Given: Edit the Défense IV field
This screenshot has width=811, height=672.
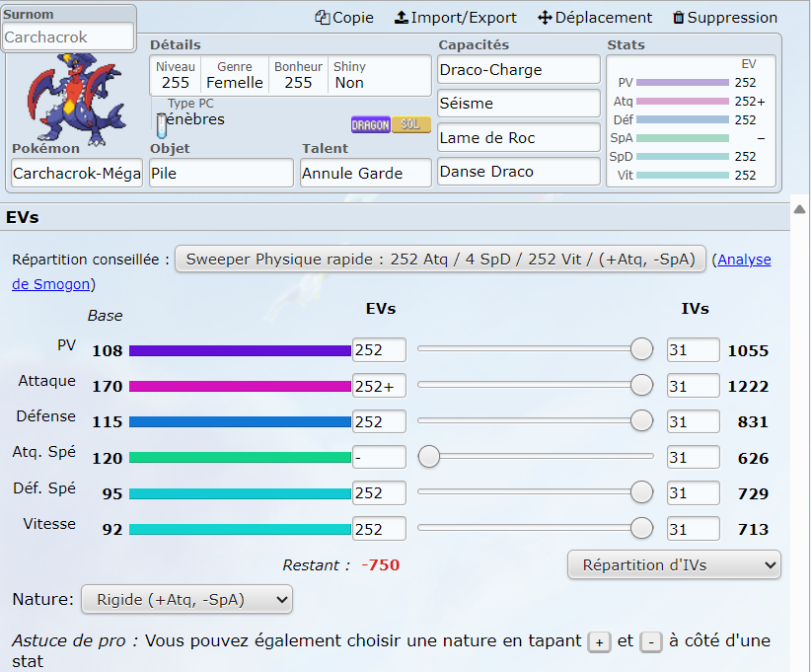Looking at the screenshot, I should pyautogui.click(x=693, y=421).
